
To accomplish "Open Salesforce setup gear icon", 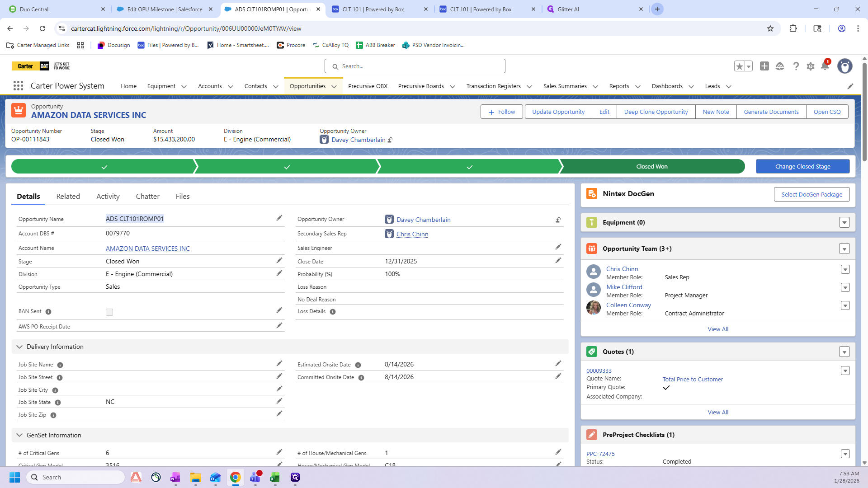I will point(811,66).
